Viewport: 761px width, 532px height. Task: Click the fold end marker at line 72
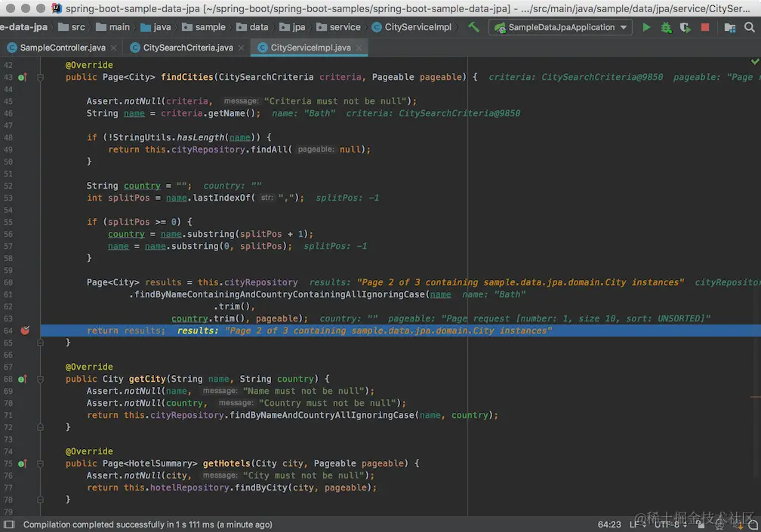click(x=40, y=427)
